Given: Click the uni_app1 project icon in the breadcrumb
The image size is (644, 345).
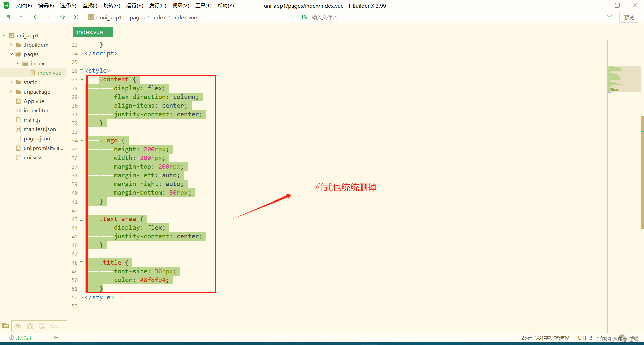Looking at the screenshot, I should coord(91,17).
